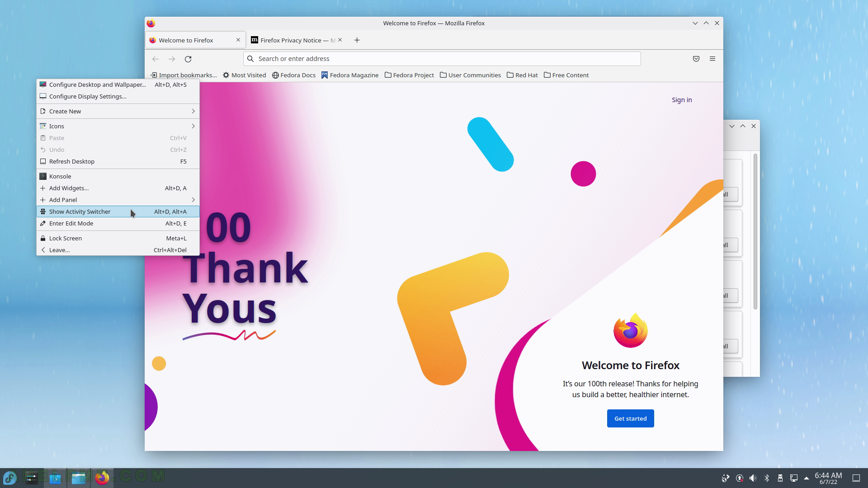The image size is (868, 488).
Task: Open System Settings from the taskbar
Action: [32, 478]
